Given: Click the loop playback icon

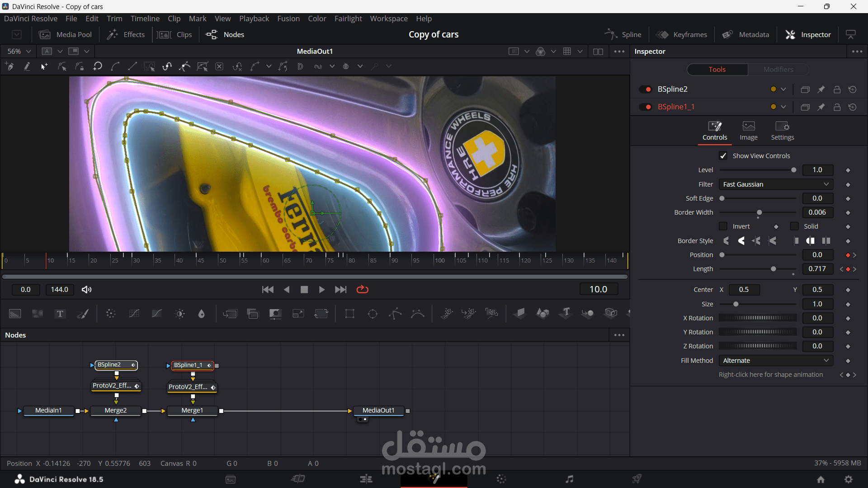Looking at the screenshot, I should pos(363,290).
